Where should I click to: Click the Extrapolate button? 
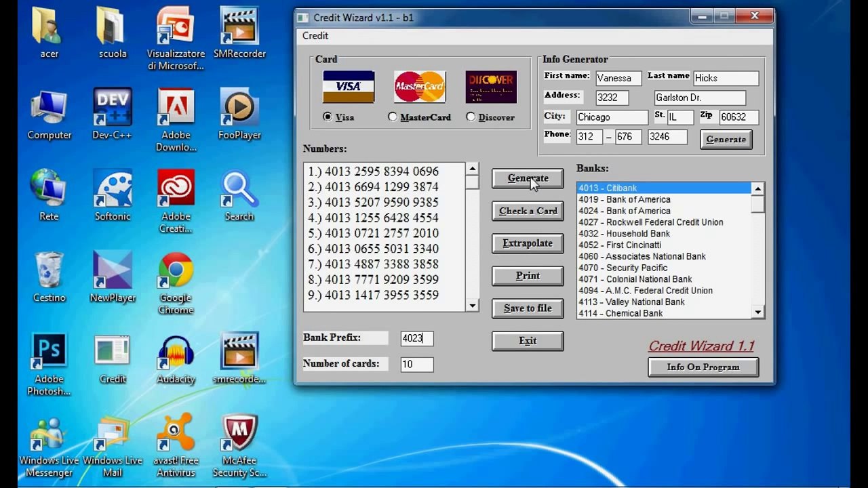click(528, 243)
